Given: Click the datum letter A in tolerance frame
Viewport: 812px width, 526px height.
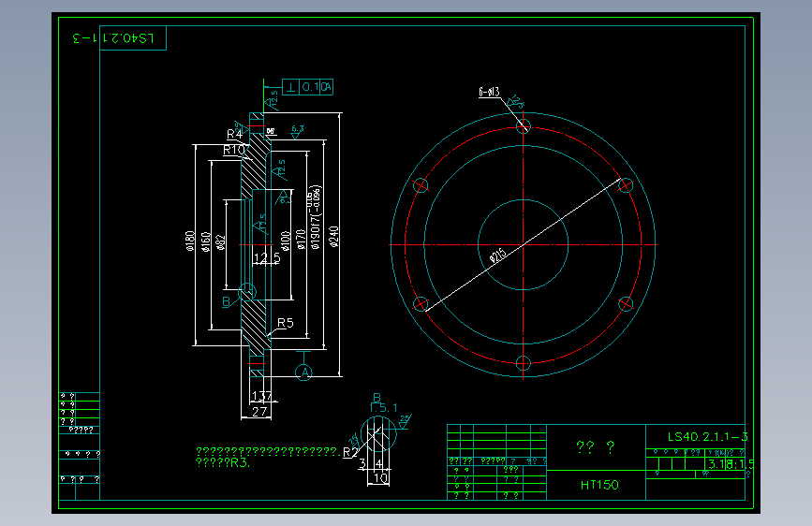Looking at the screenshot, I should tap(326, 87).
